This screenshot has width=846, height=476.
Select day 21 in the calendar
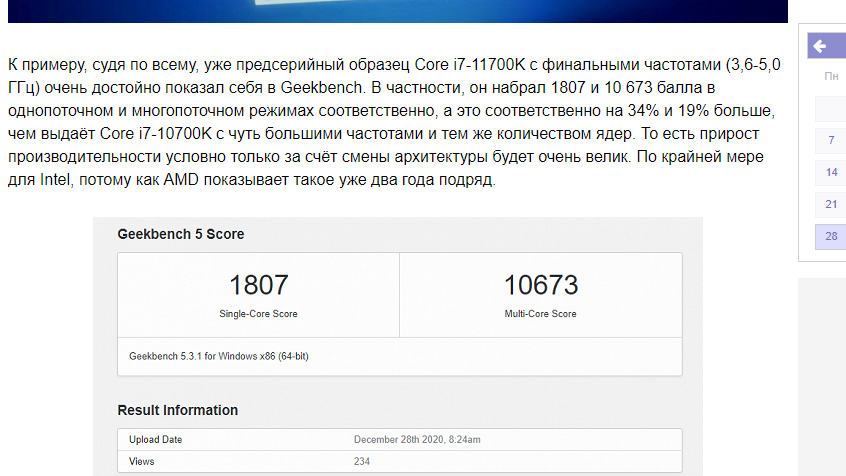[831, 205]
